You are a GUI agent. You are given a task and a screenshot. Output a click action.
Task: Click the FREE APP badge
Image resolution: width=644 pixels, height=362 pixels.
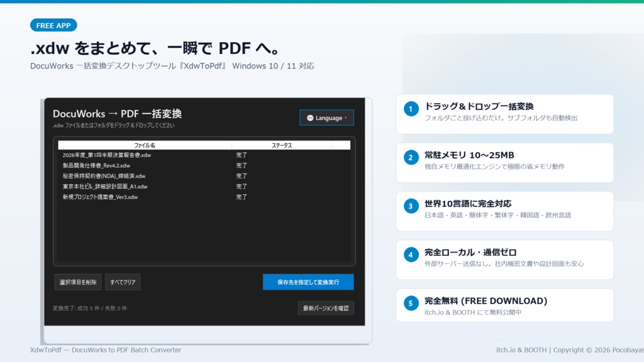[x=53, y=25]
